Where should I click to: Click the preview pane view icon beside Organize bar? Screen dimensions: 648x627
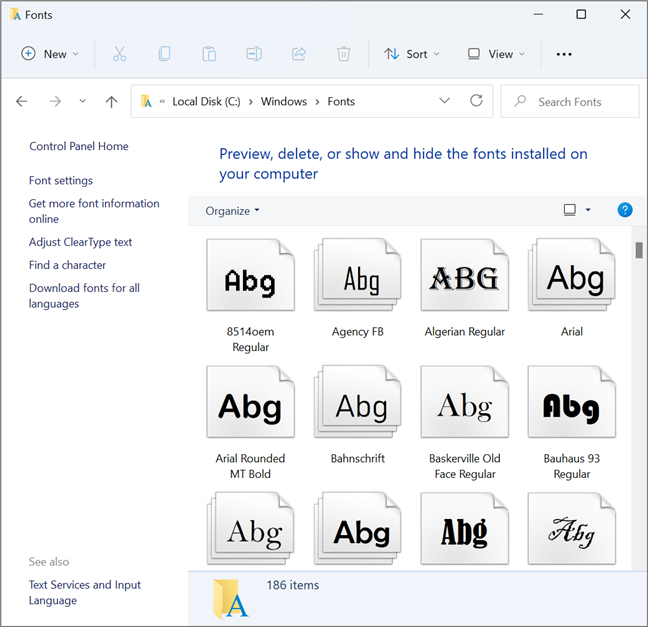click(x=570, y=210)
